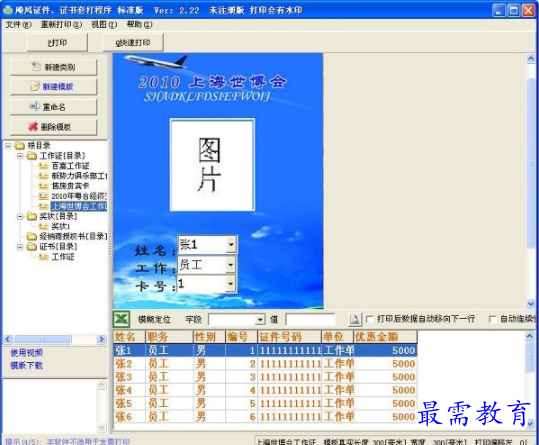Click the 打印 button
The width and height of the screenshot is (539, 445).
57,43
